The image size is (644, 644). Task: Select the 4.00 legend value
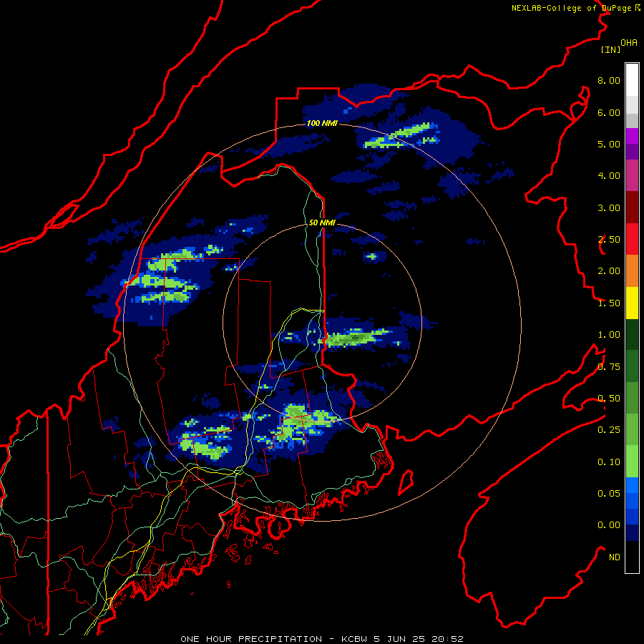click(609, 176)
